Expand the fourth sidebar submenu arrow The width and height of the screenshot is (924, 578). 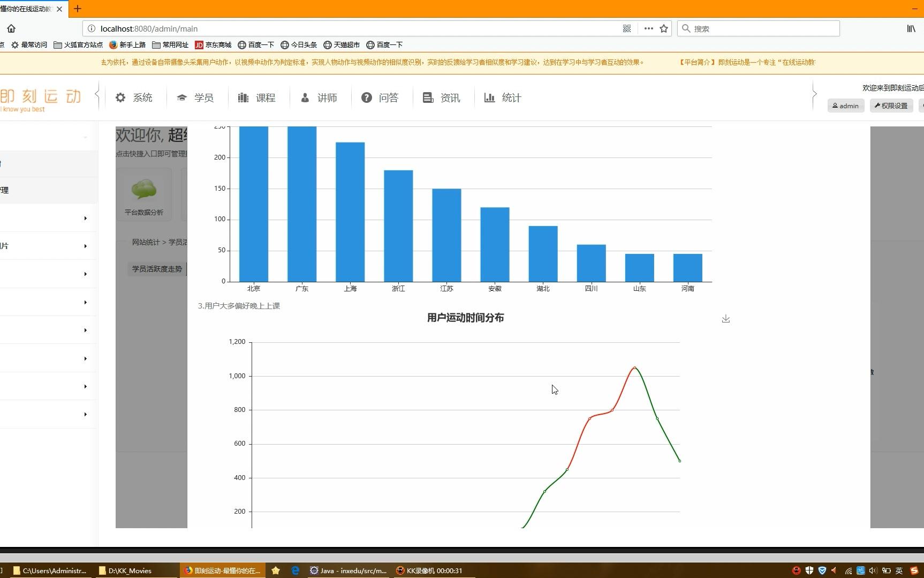tap(85, 302)
